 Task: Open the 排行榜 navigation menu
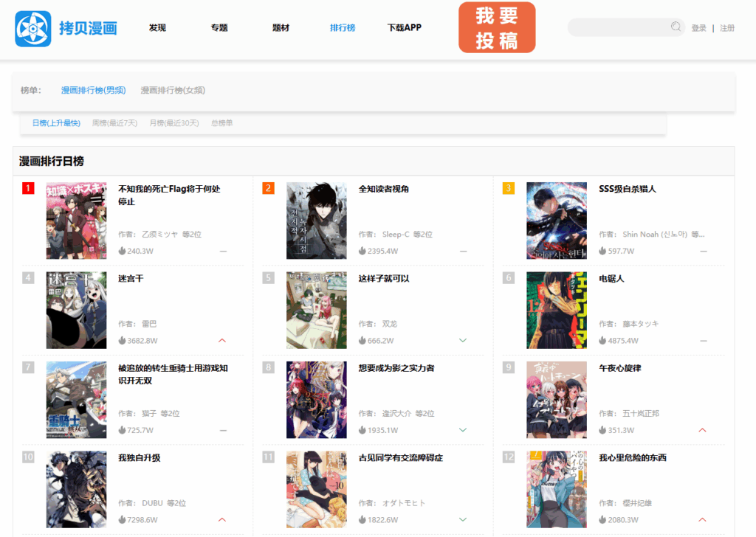pos(343,28)
